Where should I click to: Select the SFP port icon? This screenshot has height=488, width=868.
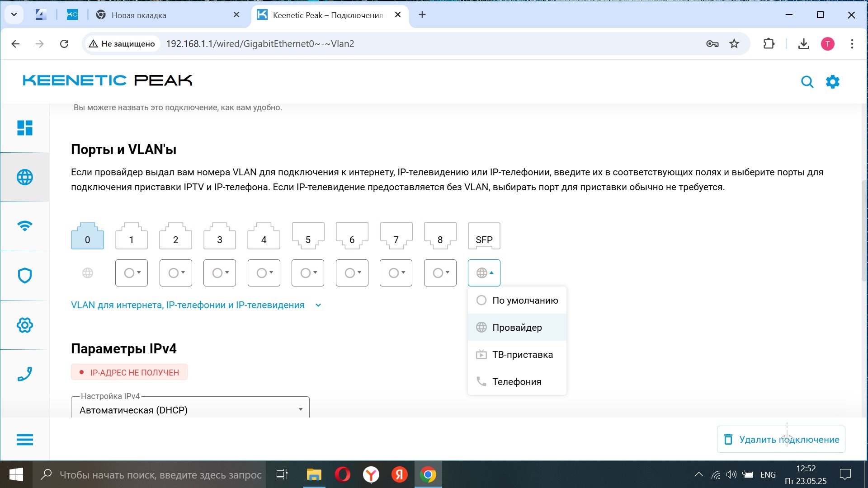click(484, 236)
